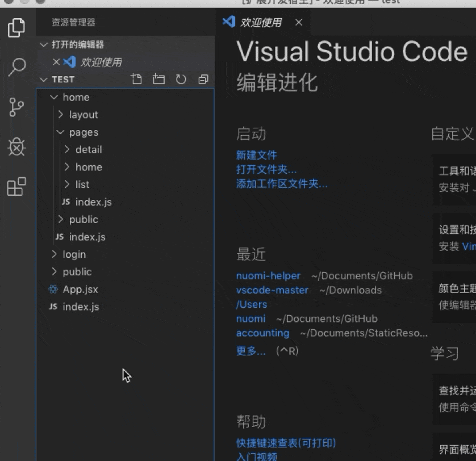This screenshot has height=461, width=476.
Task: Click the VS Code logo on 欢迎使用 tab
Action: click(229, 22)
